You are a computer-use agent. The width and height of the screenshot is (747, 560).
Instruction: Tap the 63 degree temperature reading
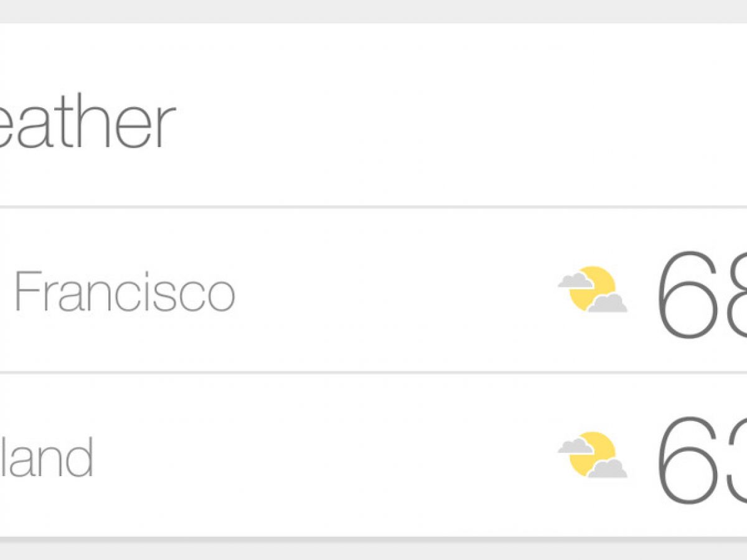pos(700,460)
